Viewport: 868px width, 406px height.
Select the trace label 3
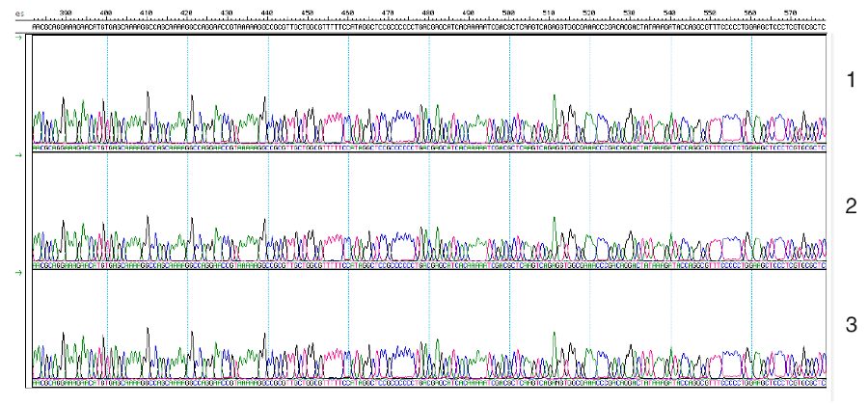pyautogui.click(x=851, y=325)
